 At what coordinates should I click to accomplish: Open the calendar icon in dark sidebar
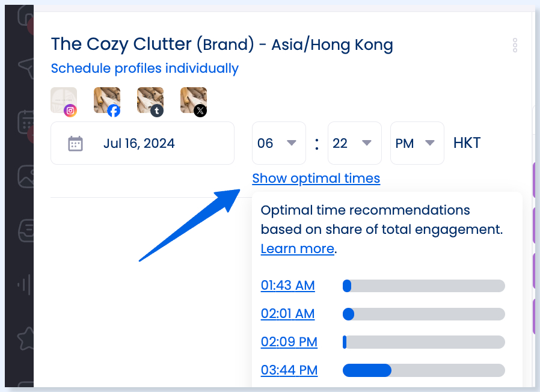26,122
